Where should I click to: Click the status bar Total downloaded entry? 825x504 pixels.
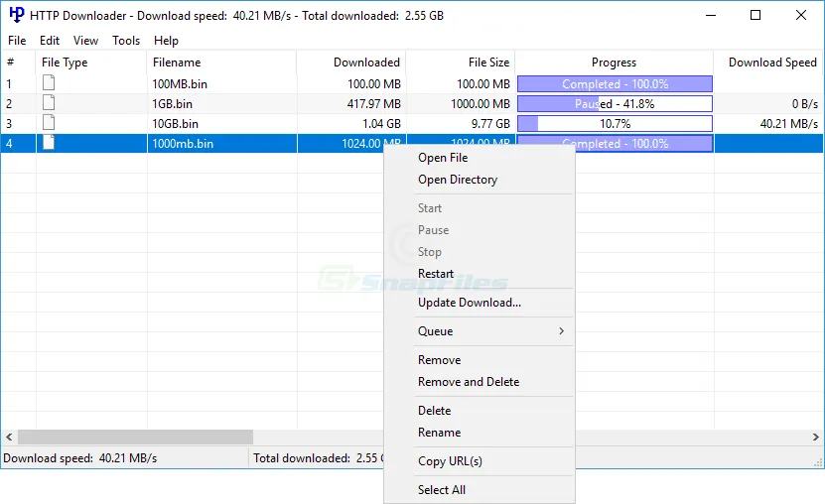point(318,458)
